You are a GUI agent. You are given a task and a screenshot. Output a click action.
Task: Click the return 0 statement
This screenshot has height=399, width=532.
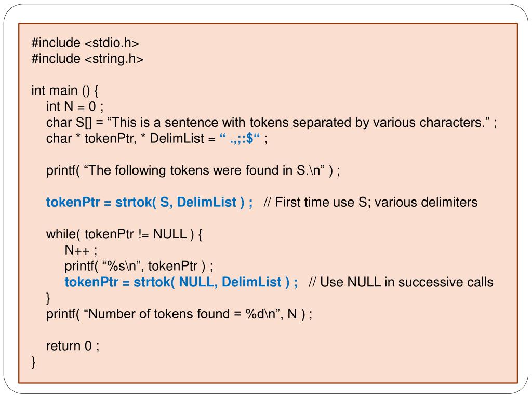pos(73,346)
